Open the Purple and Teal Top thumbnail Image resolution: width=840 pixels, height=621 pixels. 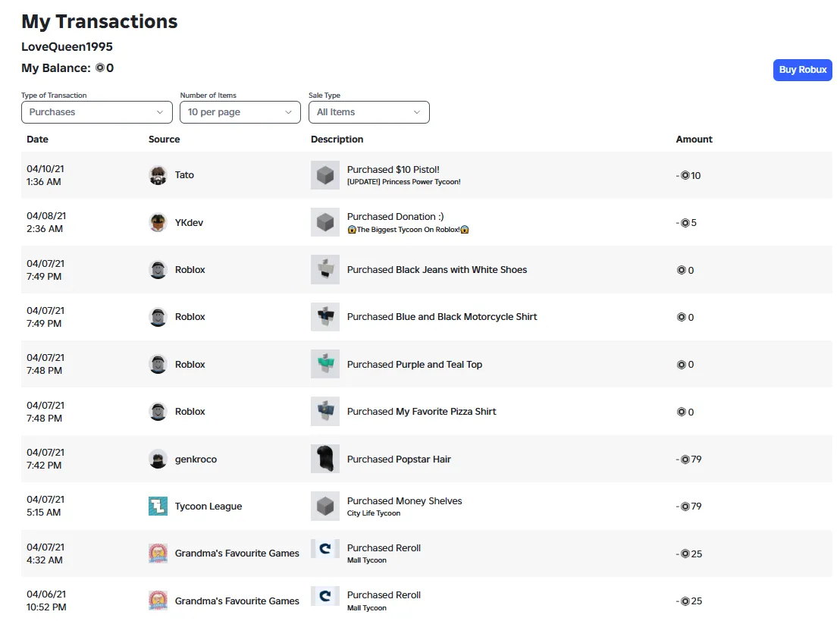coord(325,365)
